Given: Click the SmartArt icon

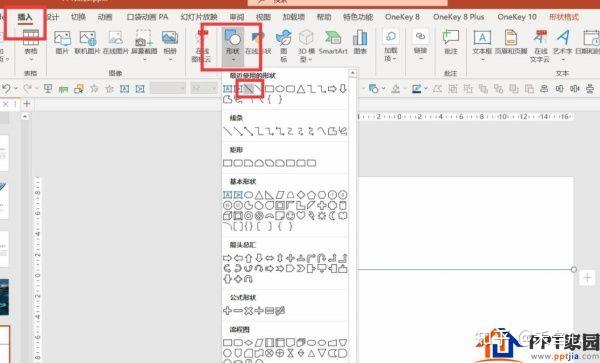Looking at the screenshot, I should pyautogui.click(x=333, y=42).
